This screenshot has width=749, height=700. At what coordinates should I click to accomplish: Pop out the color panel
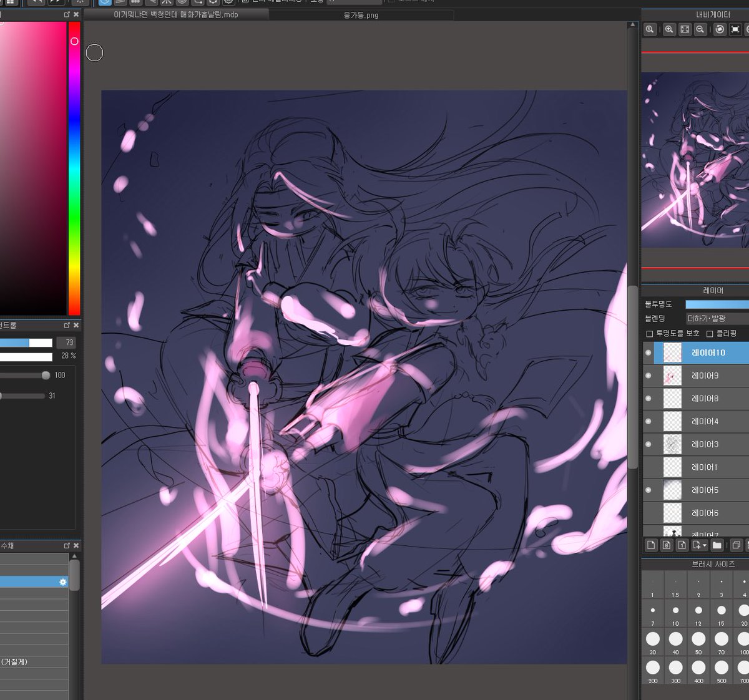67,14
